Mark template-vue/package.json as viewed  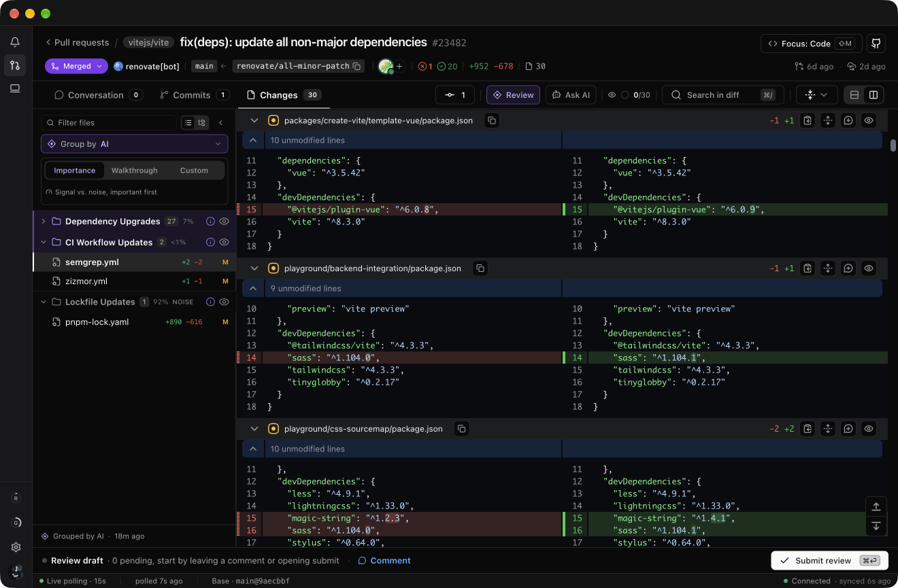(x=869, y=120)
